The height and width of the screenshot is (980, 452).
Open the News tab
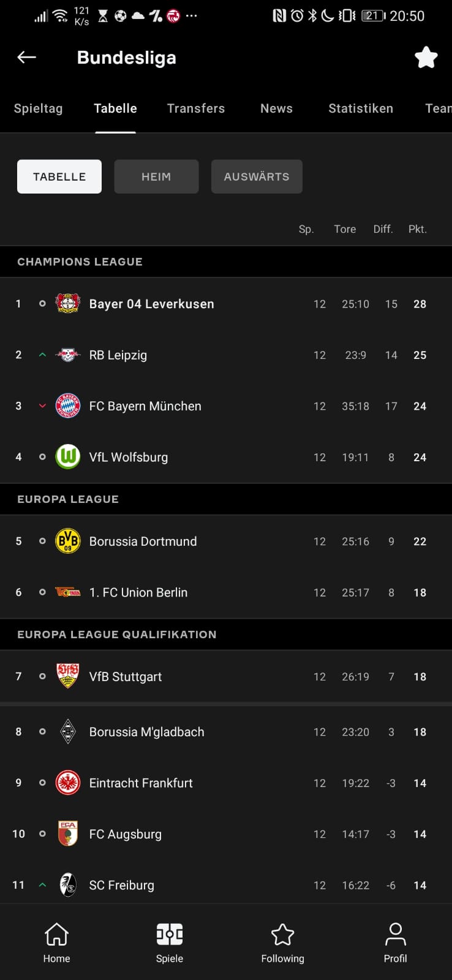tap(276, 108)
